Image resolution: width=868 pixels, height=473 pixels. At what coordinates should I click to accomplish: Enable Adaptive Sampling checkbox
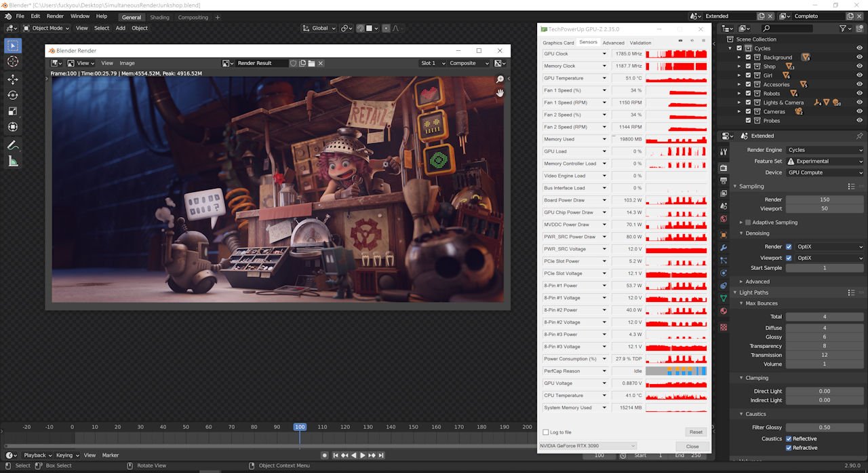[748, 223]
